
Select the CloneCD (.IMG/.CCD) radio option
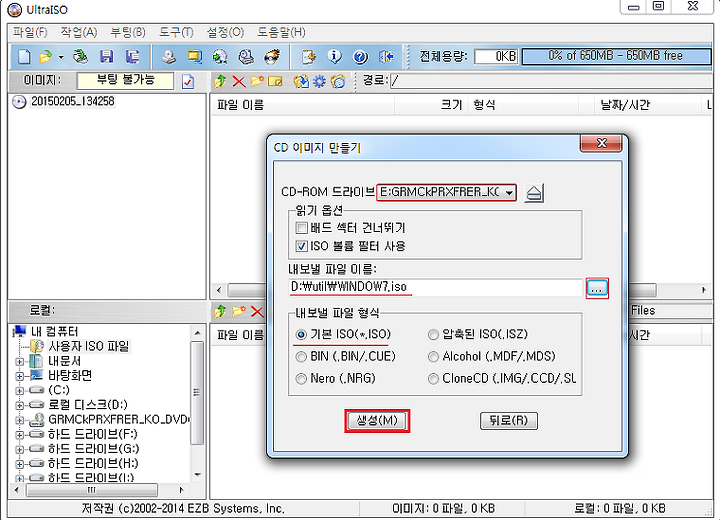click(433, 379)
